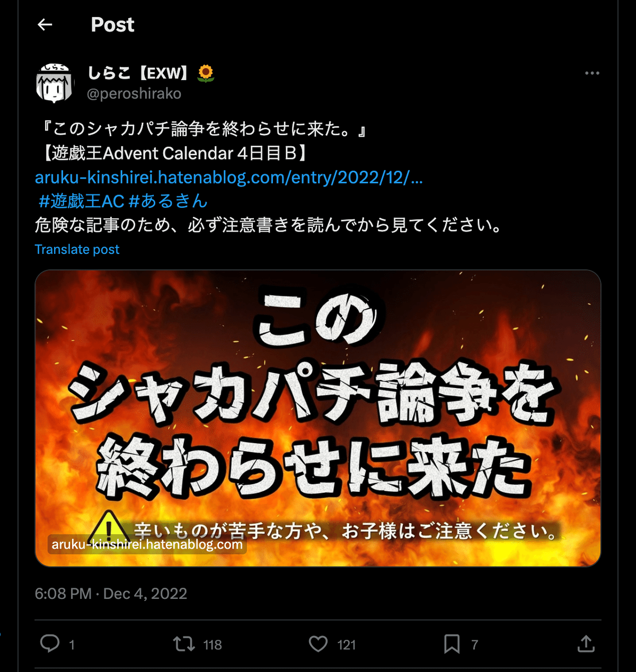View reposts via the 118 count
Screen dimensions: 636x672
pyautogui.click(x=213, y=645)
